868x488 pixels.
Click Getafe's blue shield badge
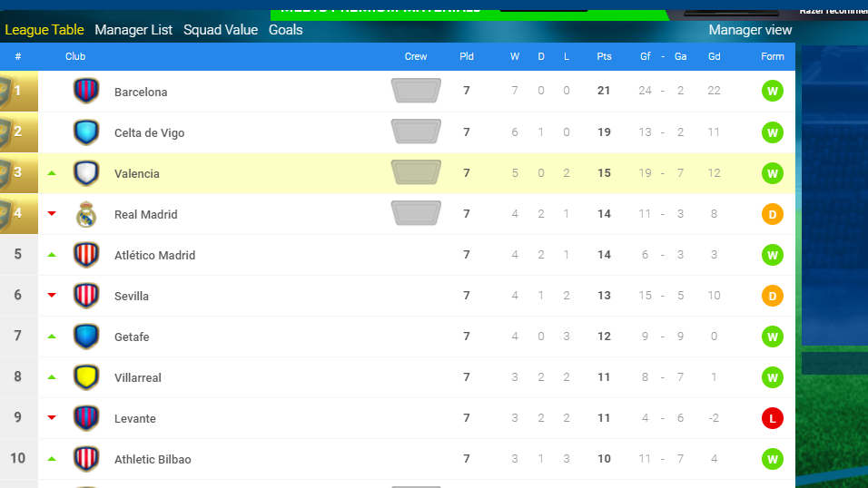86,337
